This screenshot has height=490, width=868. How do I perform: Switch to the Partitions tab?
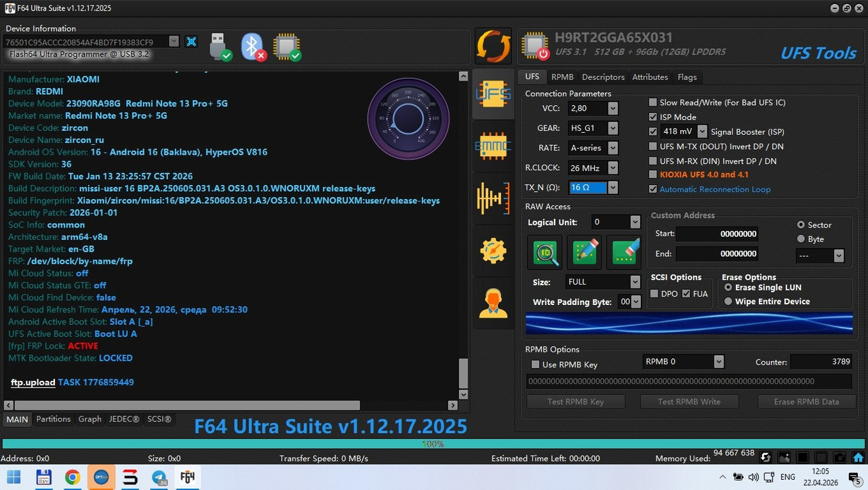click(x=54, y=420)
